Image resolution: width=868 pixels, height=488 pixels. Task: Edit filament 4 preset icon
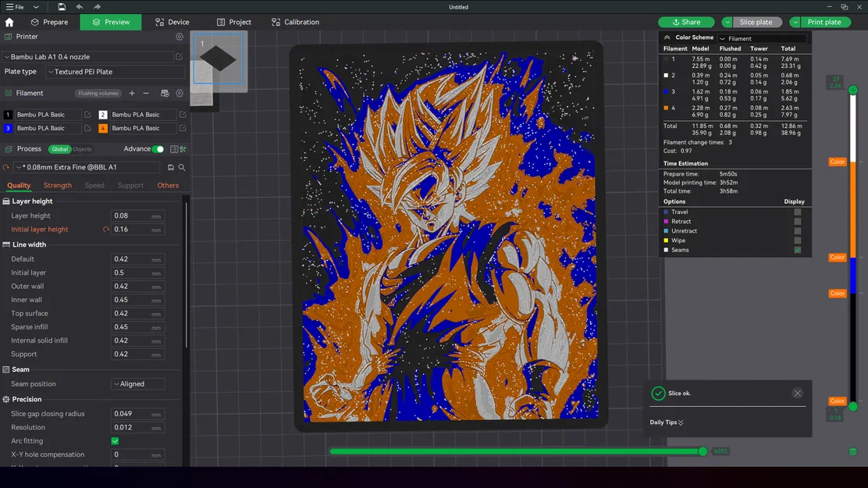click(183, 128)
